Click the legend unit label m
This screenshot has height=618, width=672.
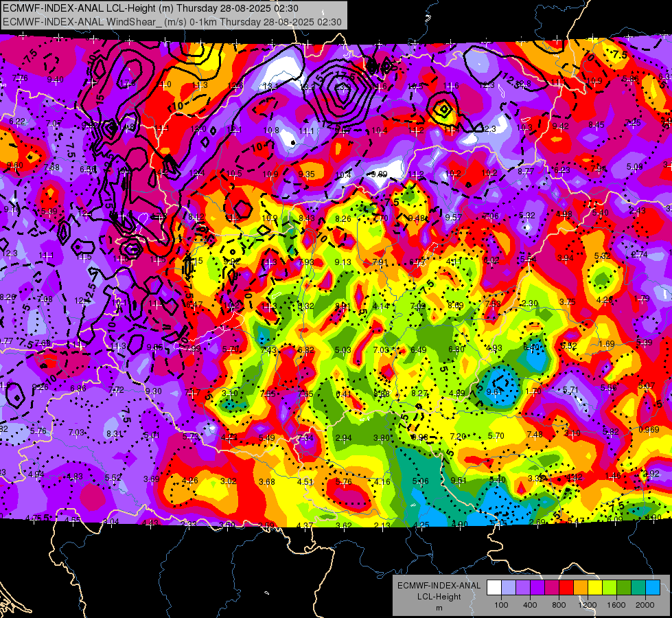[x=439, y=608]
